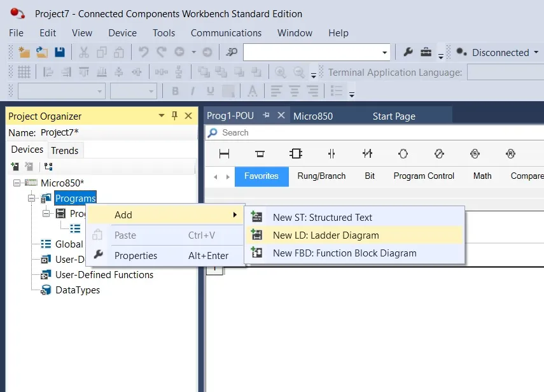The image size is (544, 392).
Task: Click the Zoom In magnifier icon
Action: coord(281,72)
